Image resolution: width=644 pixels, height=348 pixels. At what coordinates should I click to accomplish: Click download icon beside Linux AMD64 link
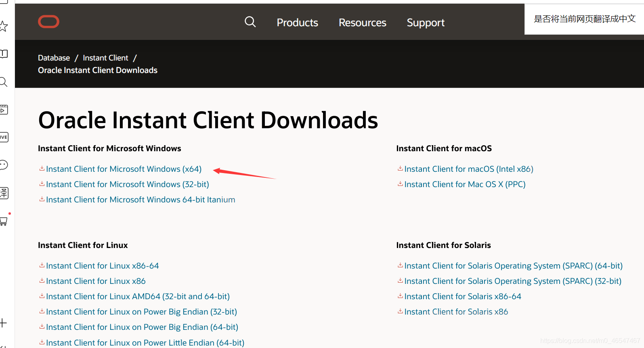[x=42, y=296]
